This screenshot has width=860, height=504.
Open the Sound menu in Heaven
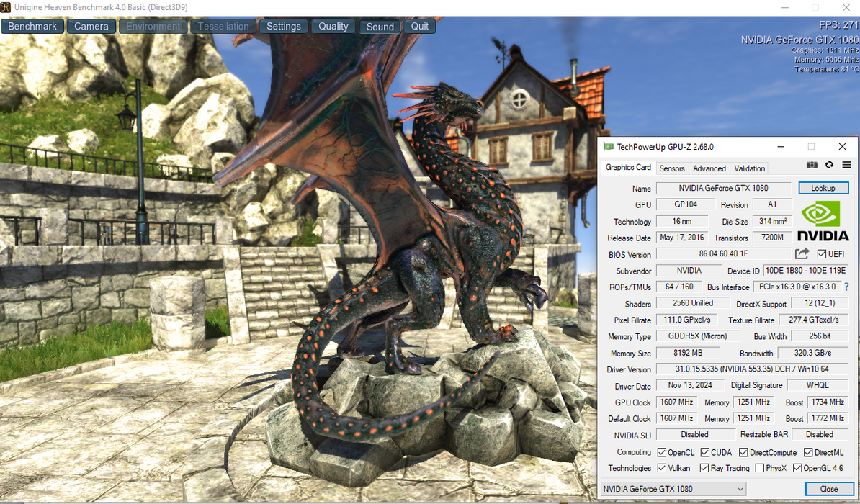pos(380,27)
